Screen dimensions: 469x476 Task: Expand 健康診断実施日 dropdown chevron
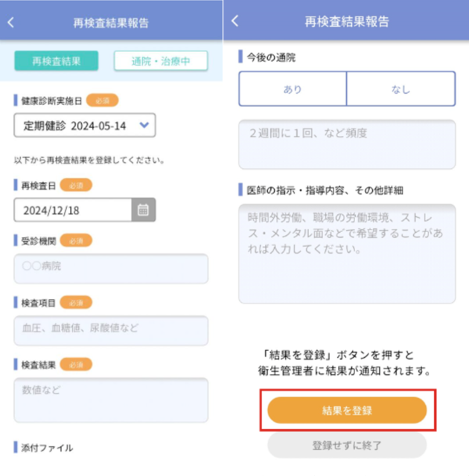click(x=144, y=125)
